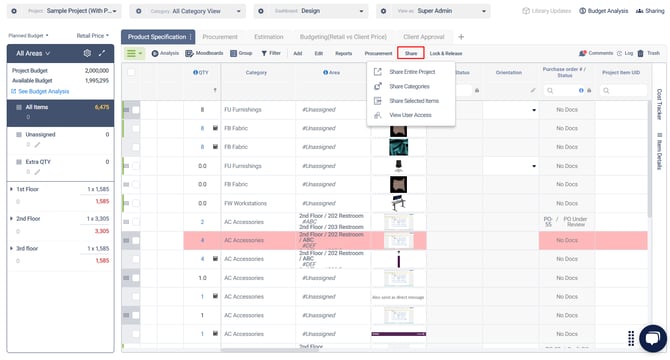Click the teal fabric thumbnail image
The height and width of the screenshot is (360, 670).
pyautogui.click(x=399, y=147)
